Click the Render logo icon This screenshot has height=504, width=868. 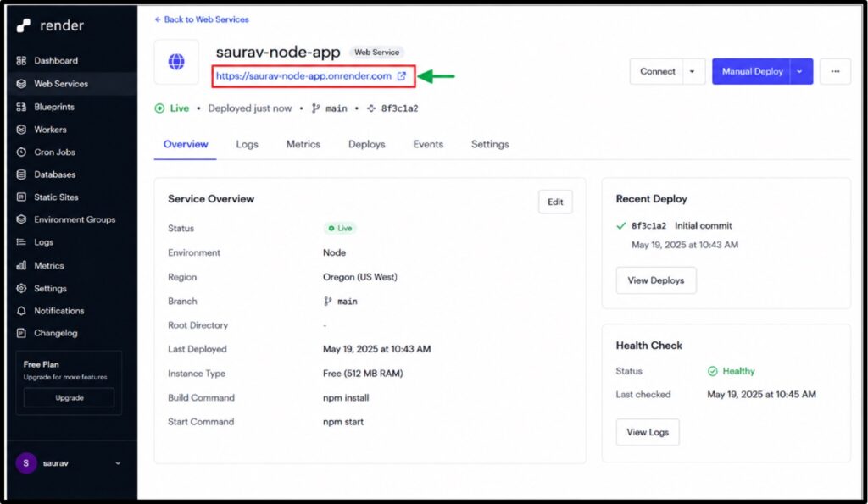tap(23, 25)
